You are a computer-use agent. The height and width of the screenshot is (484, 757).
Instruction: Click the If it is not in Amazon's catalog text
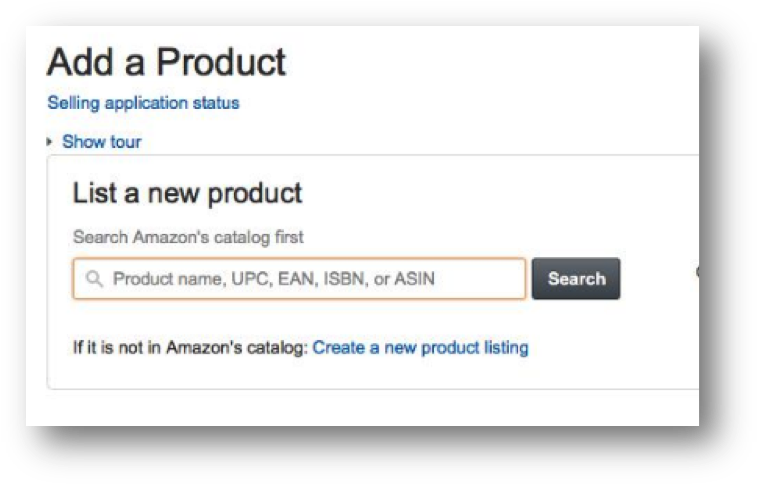click(190, 348)
